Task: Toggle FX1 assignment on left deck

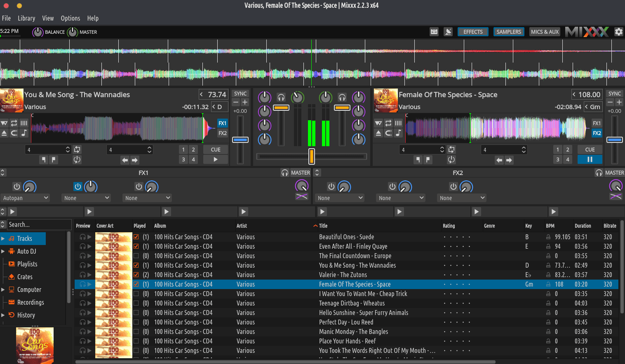Action: pos(223,123)
